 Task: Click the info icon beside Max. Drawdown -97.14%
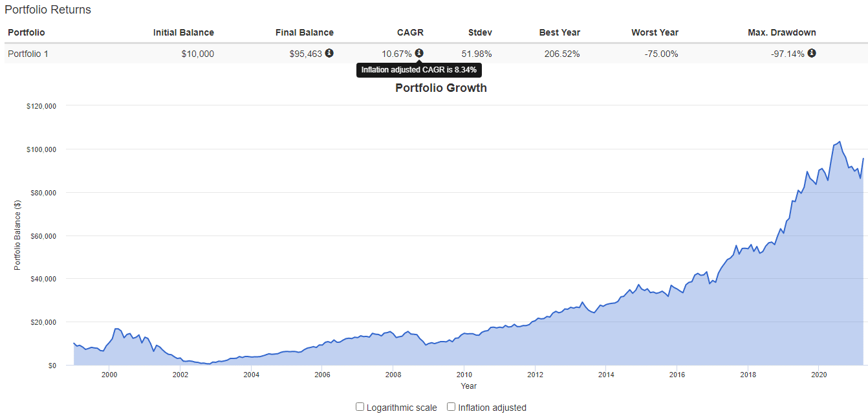812,53
